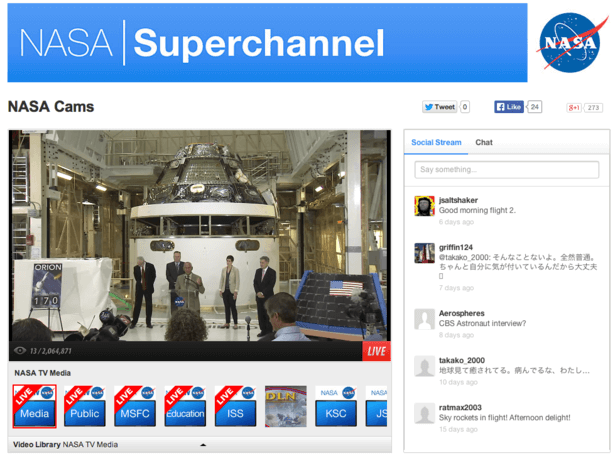Open the Aerospheres user link
Viewport: 615px width, 463px height.
click(x=462, y=313)
